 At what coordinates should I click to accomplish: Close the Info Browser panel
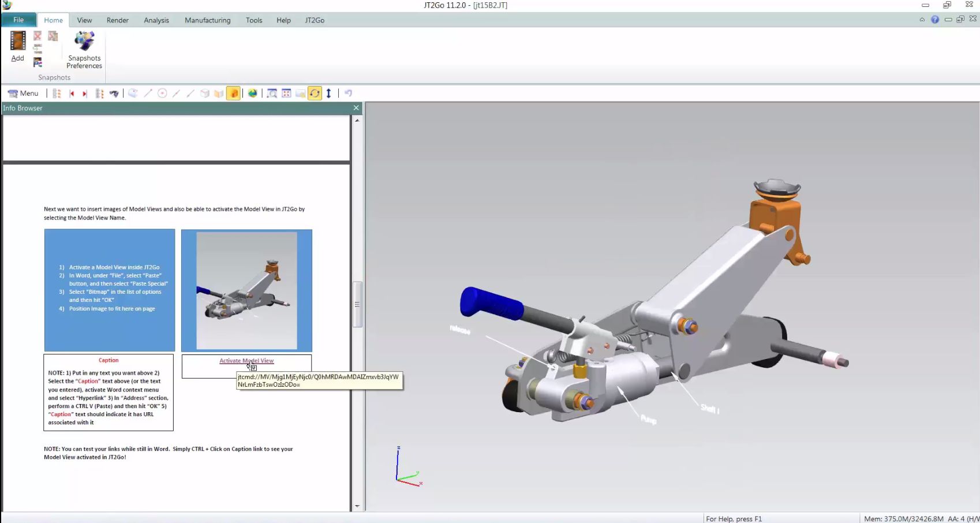(x=356, y=108)
